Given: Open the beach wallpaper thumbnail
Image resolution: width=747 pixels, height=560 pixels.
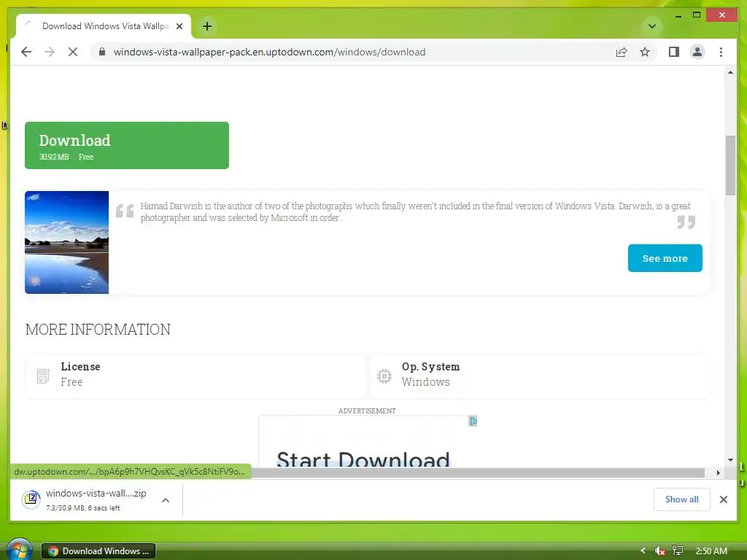Looking at the screenshot, I should tap(66, 242).
